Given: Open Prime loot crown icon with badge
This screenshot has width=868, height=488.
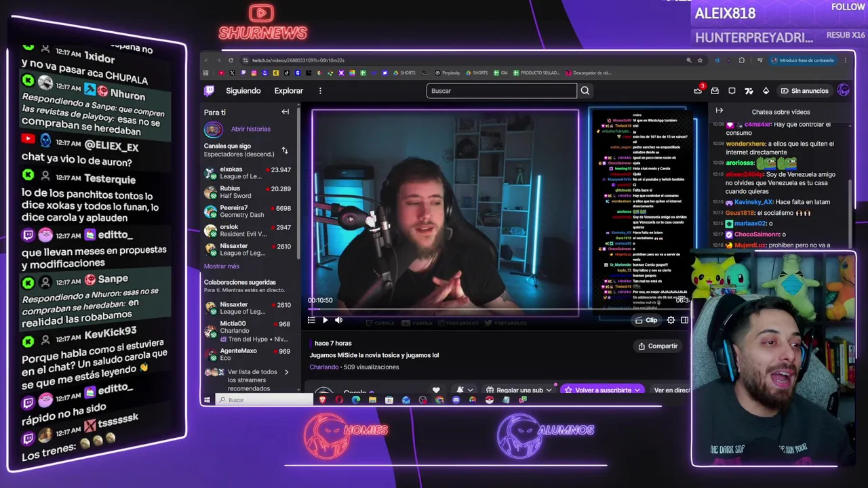Looking at the screenshot, I should pos(698,90).
